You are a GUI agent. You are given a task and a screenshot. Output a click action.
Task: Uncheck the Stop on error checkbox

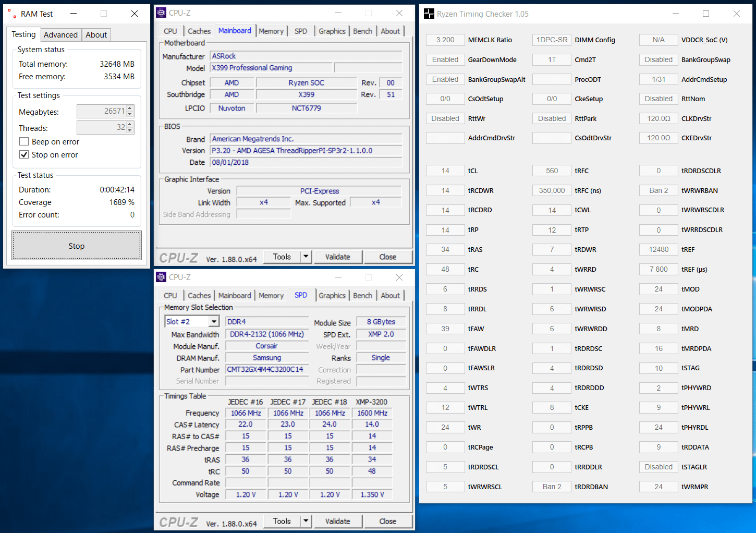(24, 155)
